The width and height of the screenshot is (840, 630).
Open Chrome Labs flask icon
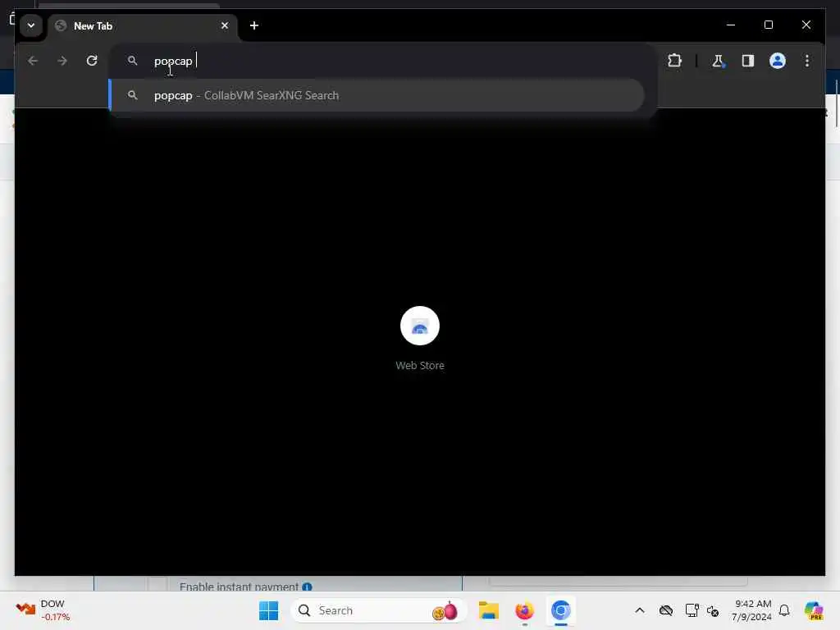click(x=718, y=61)
